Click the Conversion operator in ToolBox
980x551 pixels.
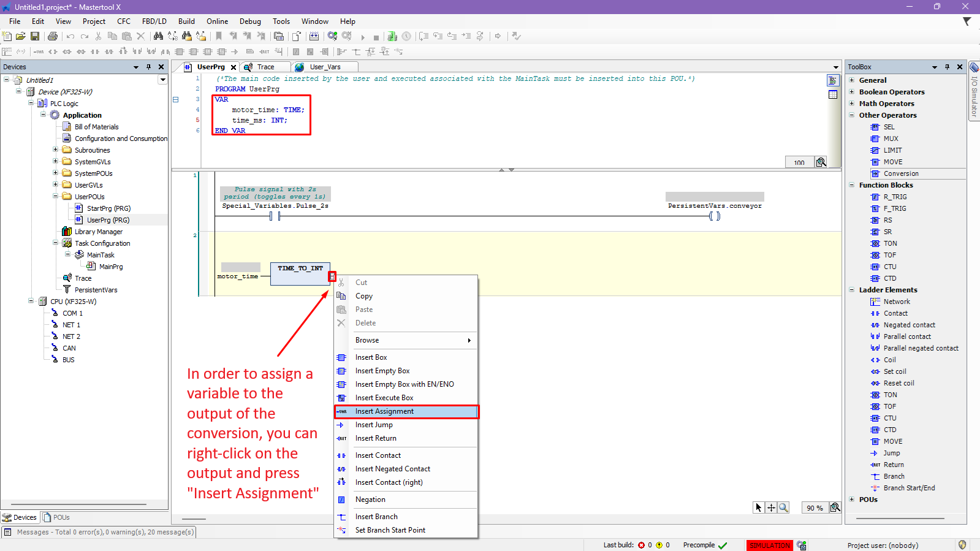(x=900, y=173)
